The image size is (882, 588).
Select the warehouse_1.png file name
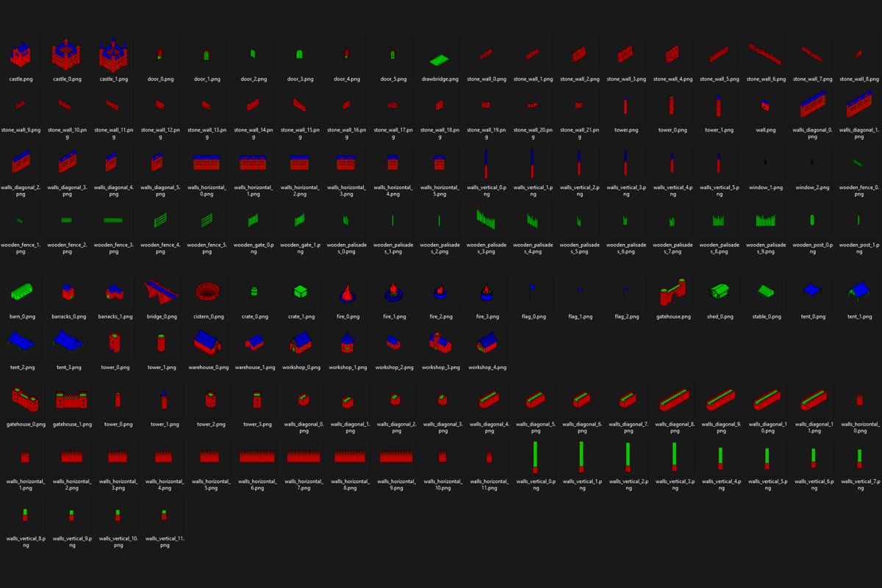254,367
